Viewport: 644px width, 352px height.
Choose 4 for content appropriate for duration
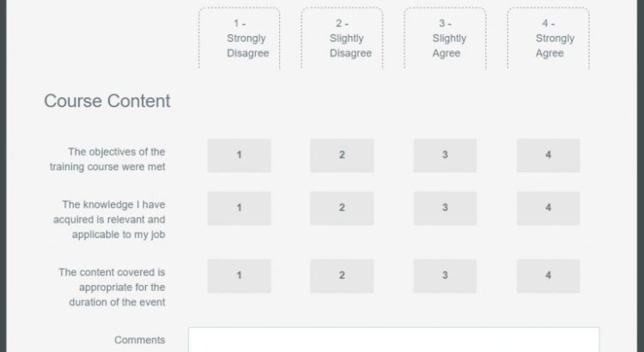pyautogui.click(x=548, y=276)
